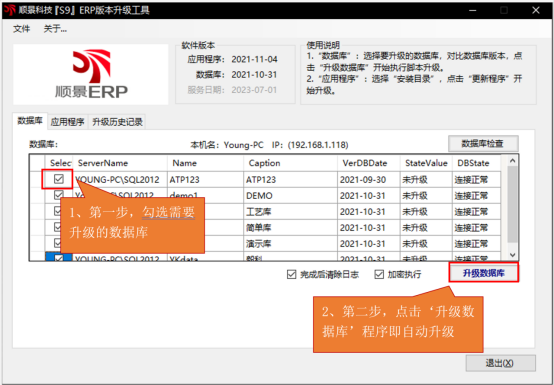Click the 简单库 caption cell
Screen dimensions: 554x385
290,228
